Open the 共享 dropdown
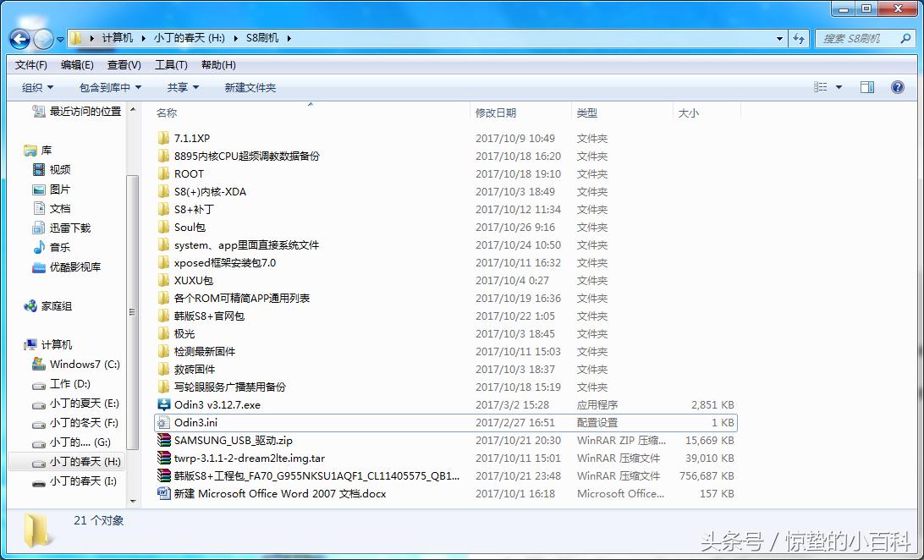 tap(183, 87)
